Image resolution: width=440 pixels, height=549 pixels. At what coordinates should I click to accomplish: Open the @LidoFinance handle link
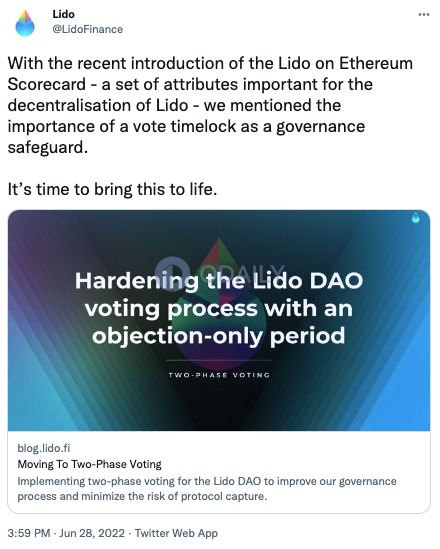point(88,29)
